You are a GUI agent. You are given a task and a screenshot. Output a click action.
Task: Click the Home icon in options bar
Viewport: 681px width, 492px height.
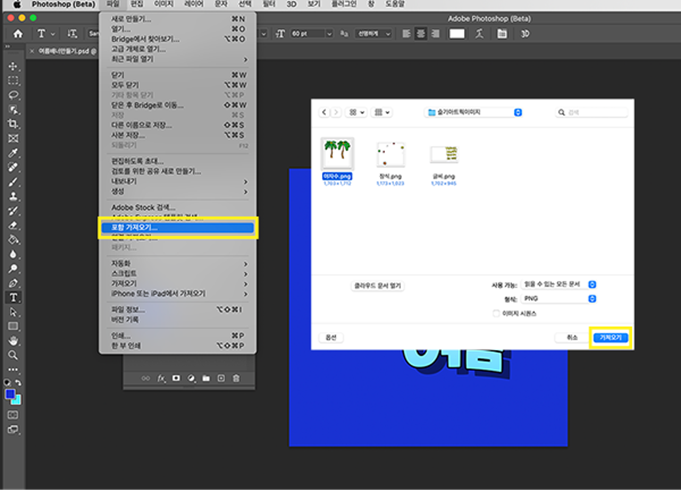pyautogui.click(x=18, y=34)
